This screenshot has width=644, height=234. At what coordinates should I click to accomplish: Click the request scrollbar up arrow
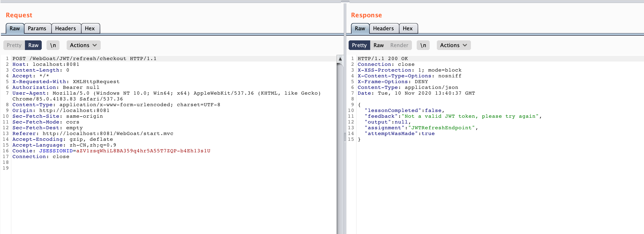point(340,59)
